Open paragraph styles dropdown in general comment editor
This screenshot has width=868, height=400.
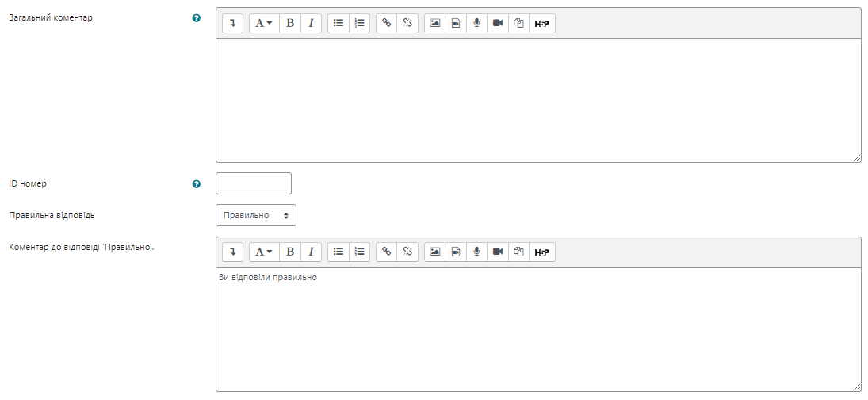coord(264,23)
